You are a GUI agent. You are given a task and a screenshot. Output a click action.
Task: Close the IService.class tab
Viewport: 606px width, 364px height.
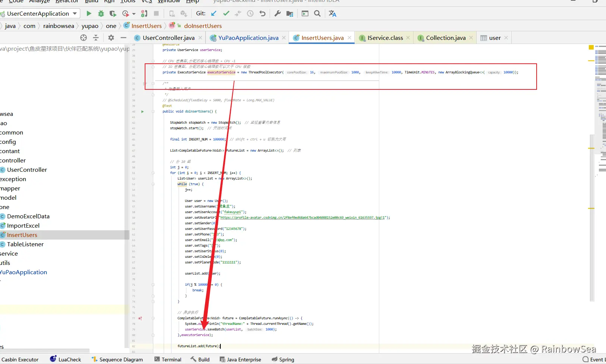click(x=408, y=38)
